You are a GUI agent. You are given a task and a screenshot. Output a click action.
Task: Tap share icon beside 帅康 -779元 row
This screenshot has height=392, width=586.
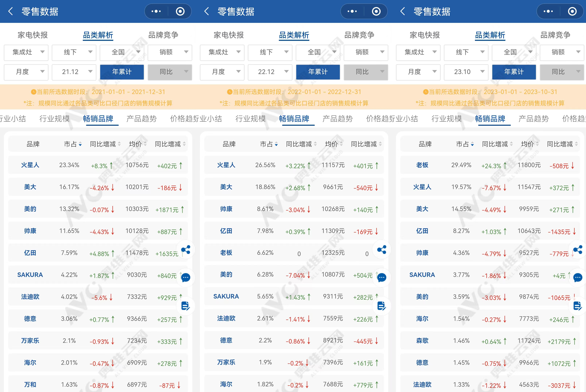coord(578,250)
